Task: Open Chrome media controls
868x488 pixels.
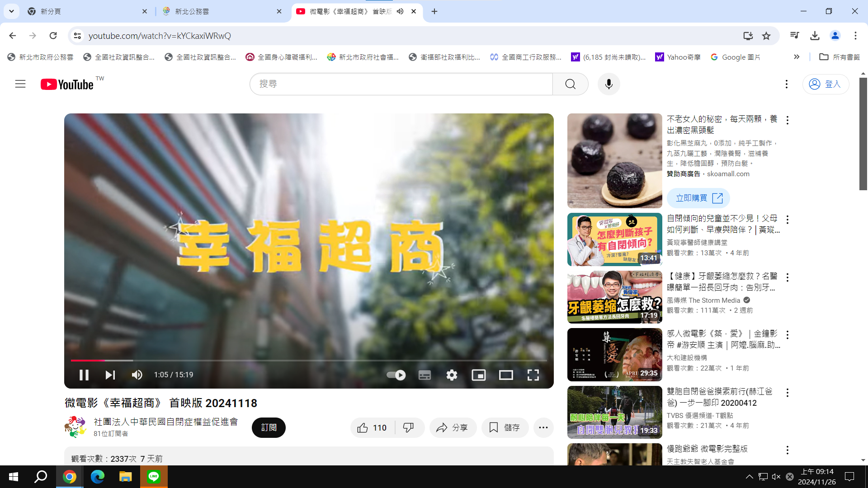Action: pyautogui.click(x=794, y=36)
